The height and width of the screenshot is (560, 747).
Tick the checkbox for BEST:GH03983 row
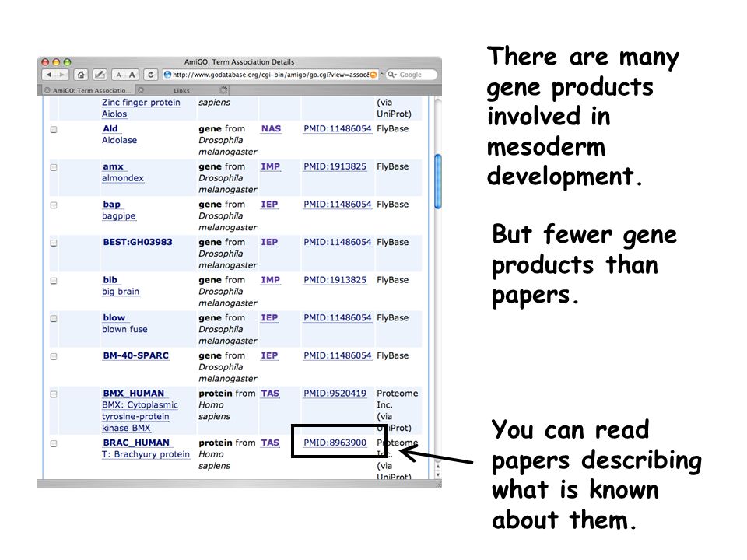tap(54, 243)
